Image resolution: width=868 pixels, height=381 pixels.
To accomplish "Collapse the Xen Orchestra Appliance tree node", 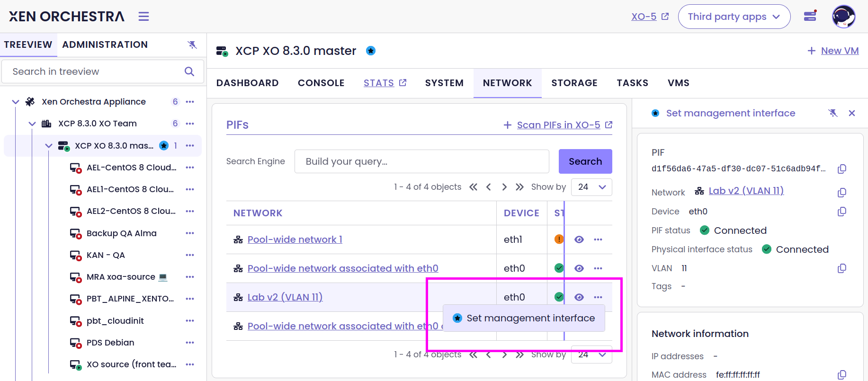I will tap(16, 102).
